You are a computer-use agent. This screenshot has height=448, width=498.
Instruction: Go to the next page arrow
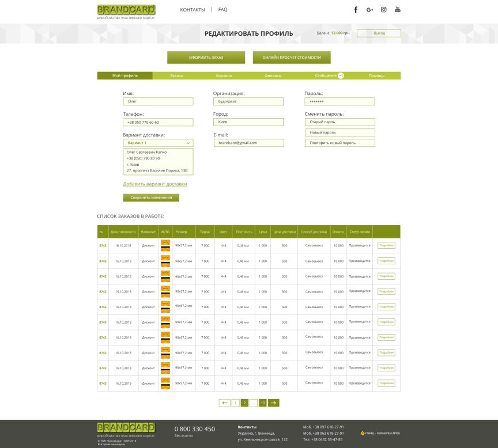pos(274,403)
